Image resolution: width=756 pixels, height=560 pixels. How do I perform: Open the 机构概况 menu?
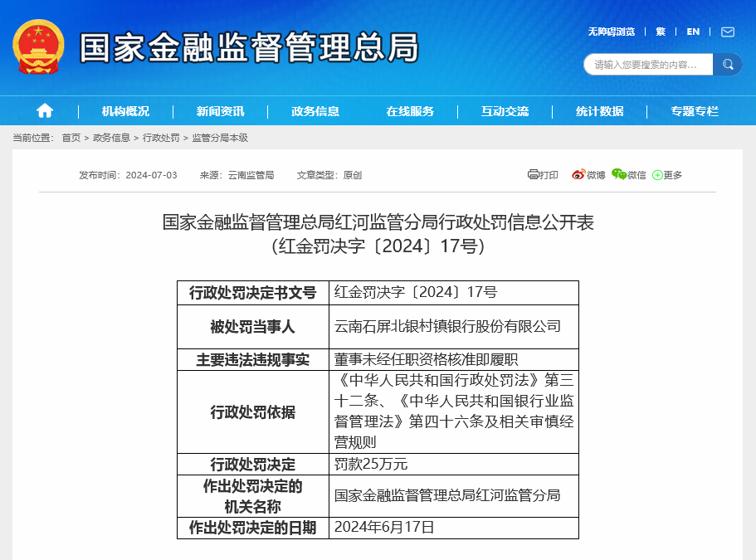tap(125, 111)
